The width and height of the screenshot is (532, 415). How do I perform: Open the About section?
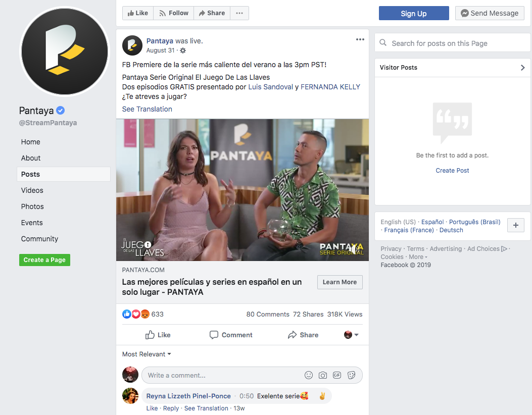click(30, 158)
